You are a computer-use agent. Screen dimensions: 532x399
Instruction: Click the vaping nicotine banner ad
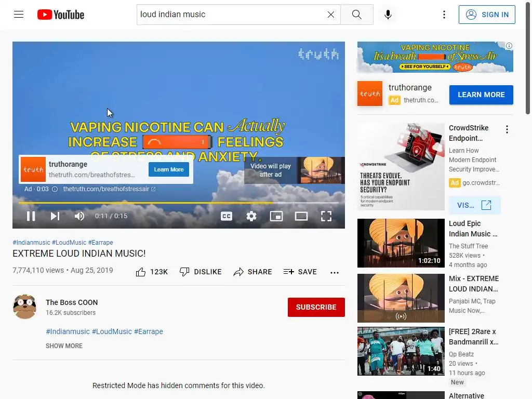(435, 57)
